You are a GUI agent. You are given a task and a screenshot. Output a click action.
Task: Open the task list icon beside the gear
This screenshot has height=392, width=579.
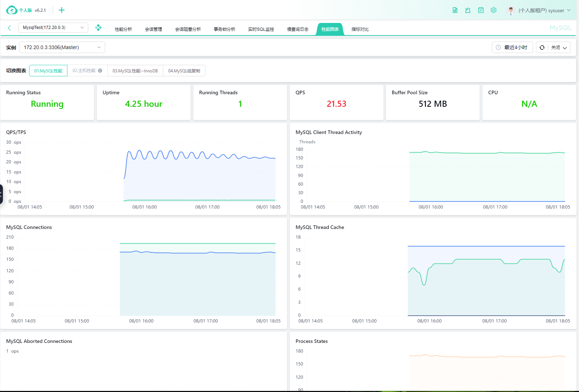481,10
